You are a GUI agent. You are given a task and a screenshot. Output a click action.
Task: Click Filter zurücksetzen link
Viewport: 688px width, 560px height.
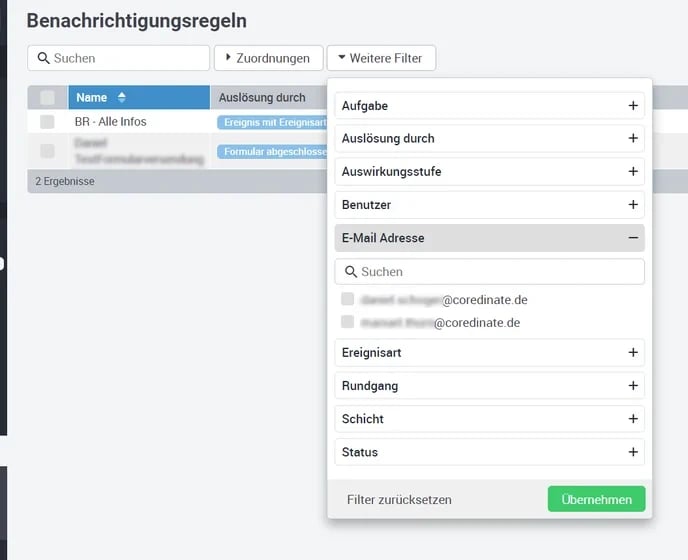[x=399, y=500]
